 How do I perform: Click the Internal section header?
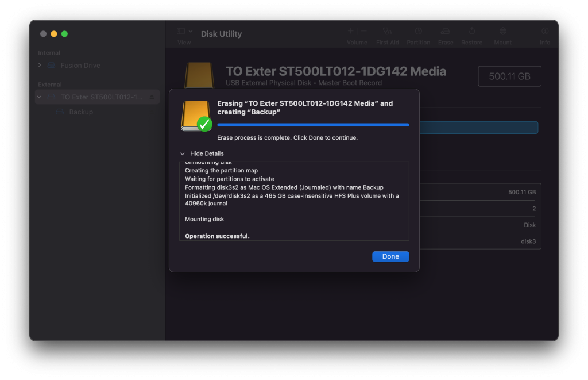(x=49, y=52)
